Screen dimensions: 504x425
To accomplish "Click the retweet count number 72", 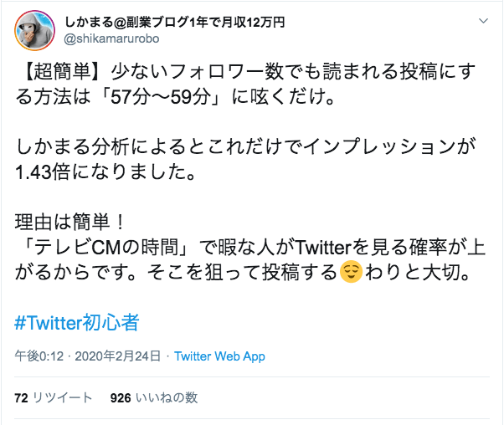I will point(22,398).
